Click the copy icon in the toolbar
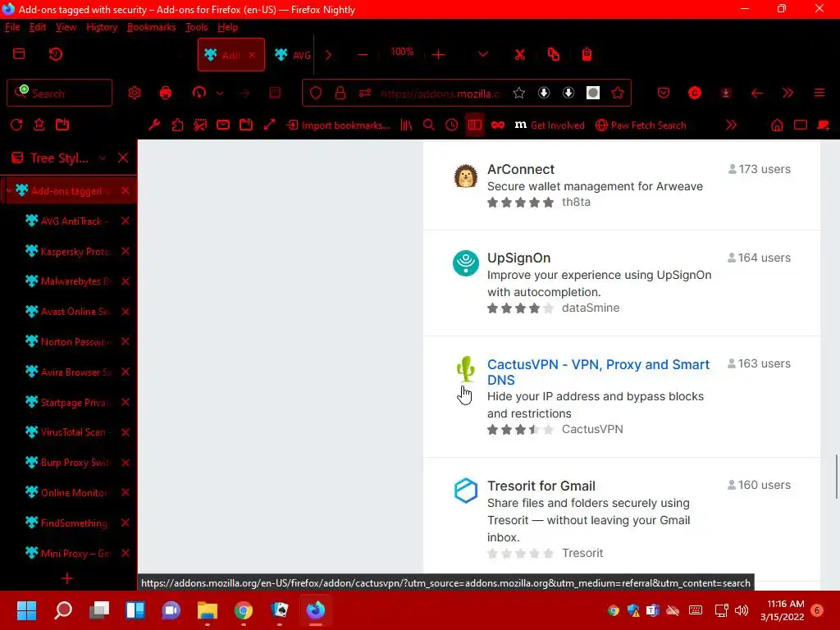This screenshot has width=840, height=630. [554, 55]
